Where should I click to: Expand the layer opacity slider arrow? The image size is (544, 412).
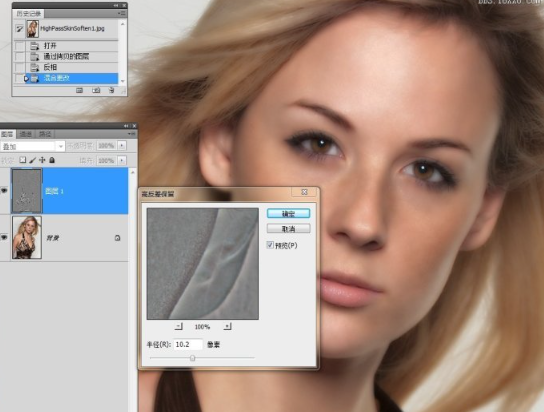pos(122,146)
